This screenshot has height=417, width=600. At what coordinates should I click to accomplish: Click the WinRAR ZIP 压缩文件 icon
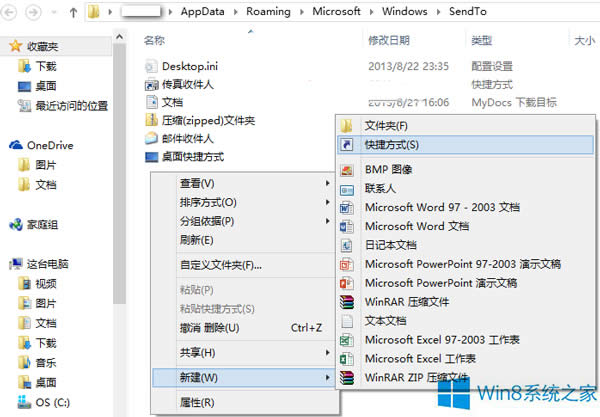tap(347, 377)
